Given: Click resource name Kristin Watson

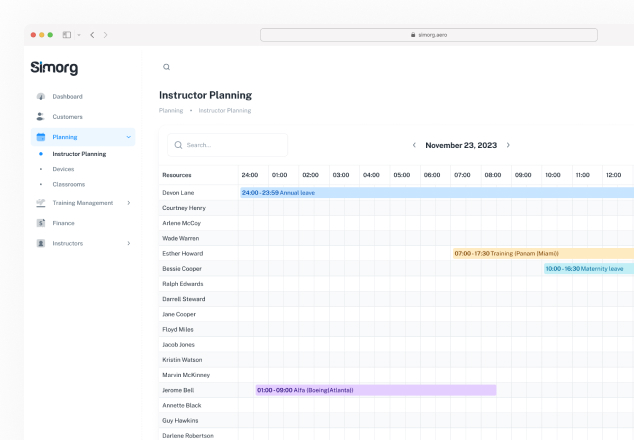Looking at the screenshot, I should point(182,360).
